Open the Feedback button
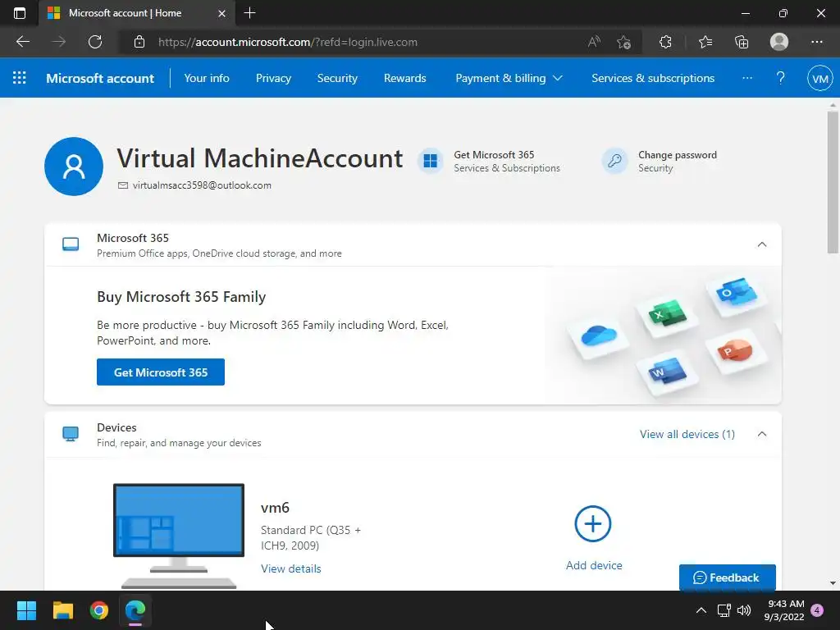 727,577
